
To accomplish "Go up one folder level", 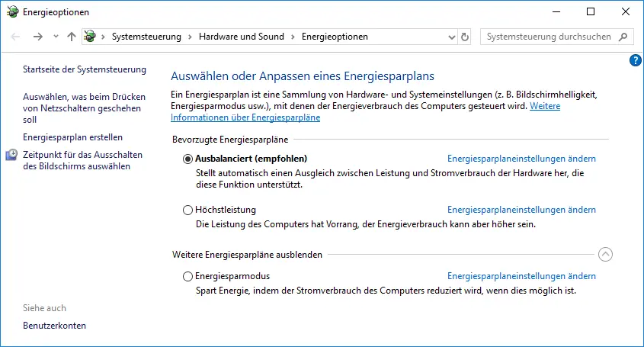I will 72,37.
